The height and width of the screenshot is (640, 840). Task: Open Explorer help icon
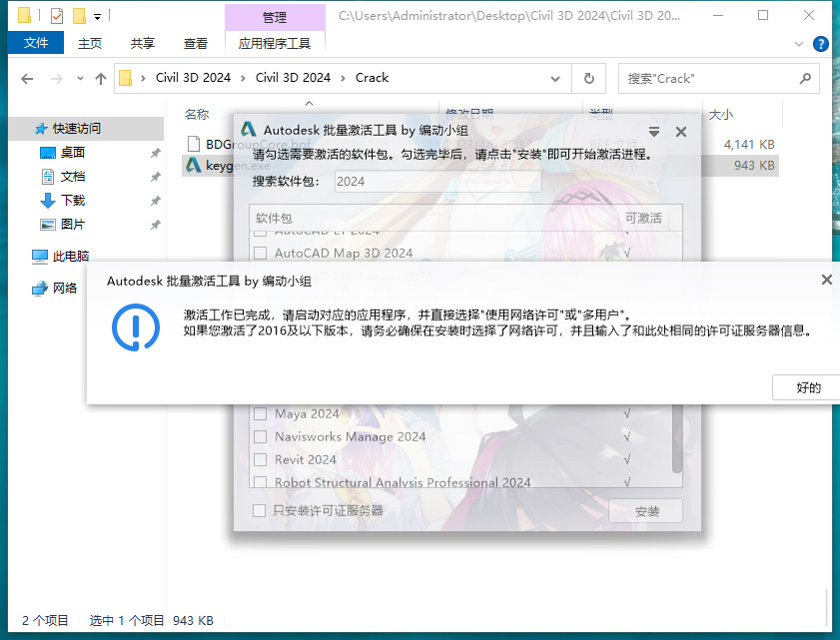point(820,44)
